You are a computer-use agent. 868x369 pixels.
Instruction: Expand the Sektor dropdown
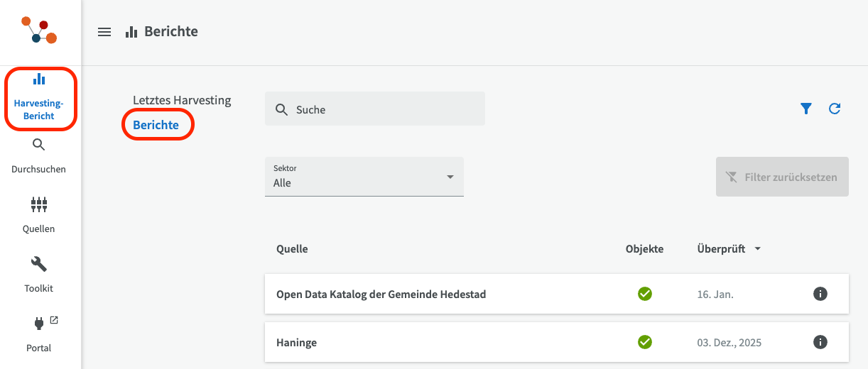[364, 177]
